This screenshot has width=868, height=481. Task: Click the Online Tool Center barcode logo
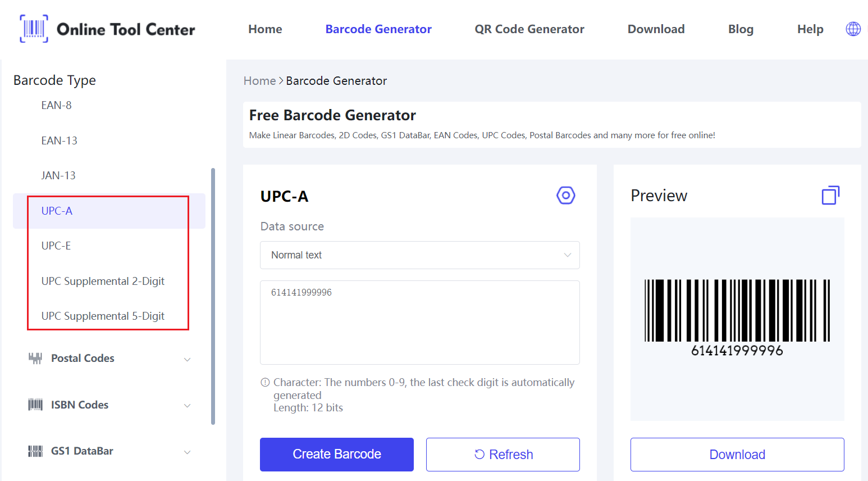(34, 29)
